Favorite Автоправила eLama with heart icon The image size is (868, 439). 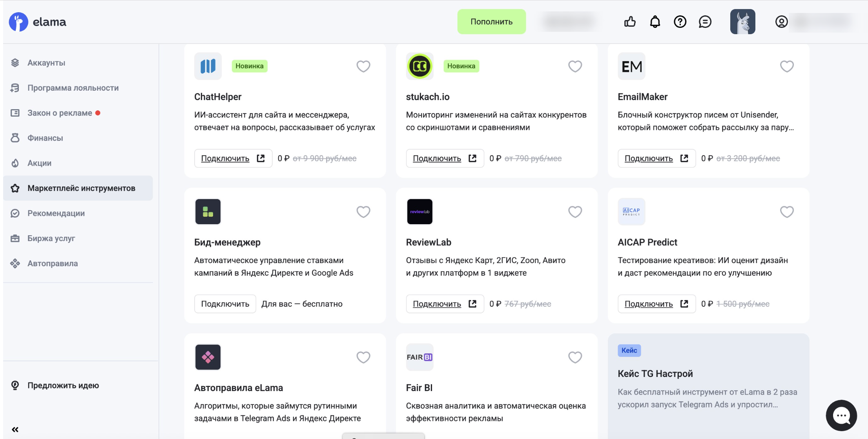(363, 357)
